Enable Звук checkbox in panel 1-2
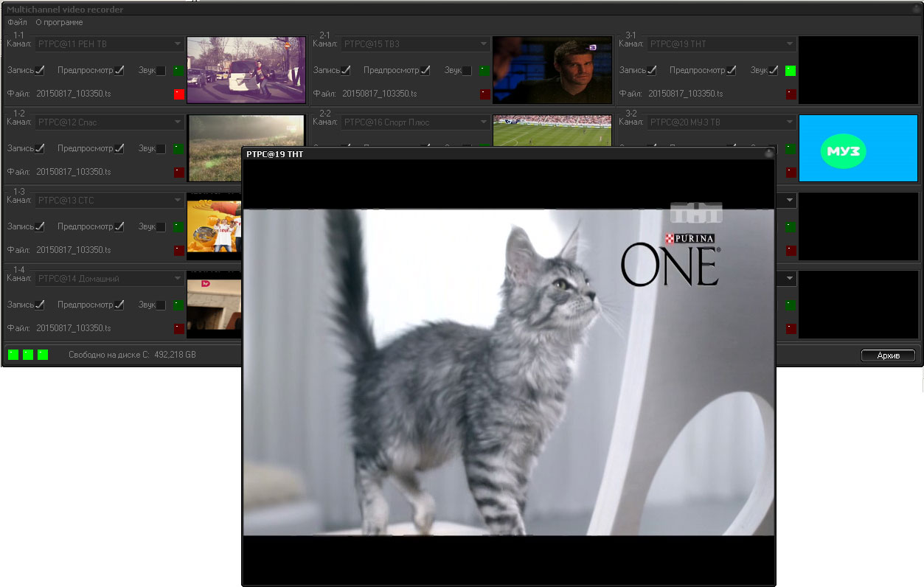This screenshot has width=924, height=587. click(161, 149)
